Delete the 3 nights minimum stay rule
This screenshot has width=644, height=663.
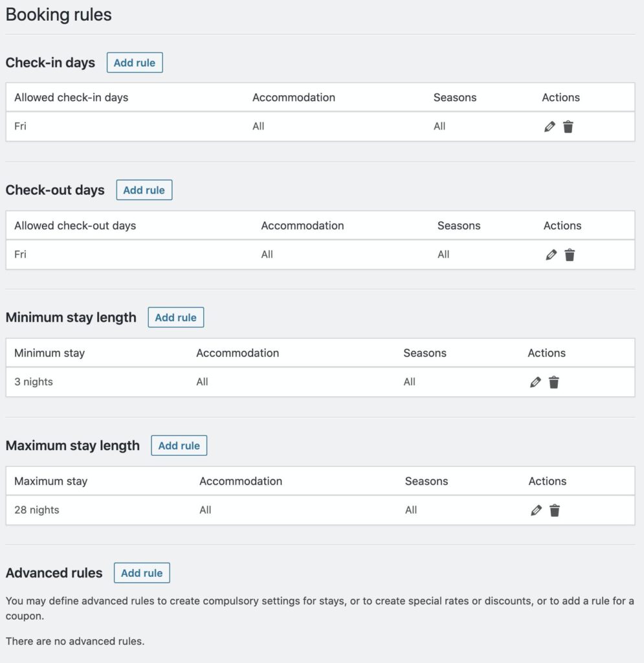click(554, 382)
